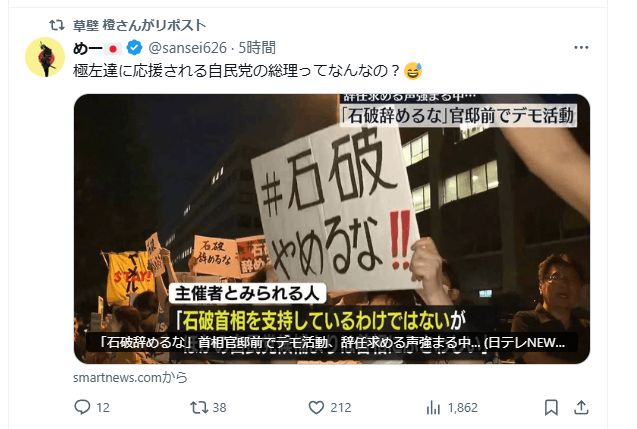Viewport: 637px width, 429px height.
Task: Like the post with the heart icon
Action: pyautogui.click(x=316, y=407)
